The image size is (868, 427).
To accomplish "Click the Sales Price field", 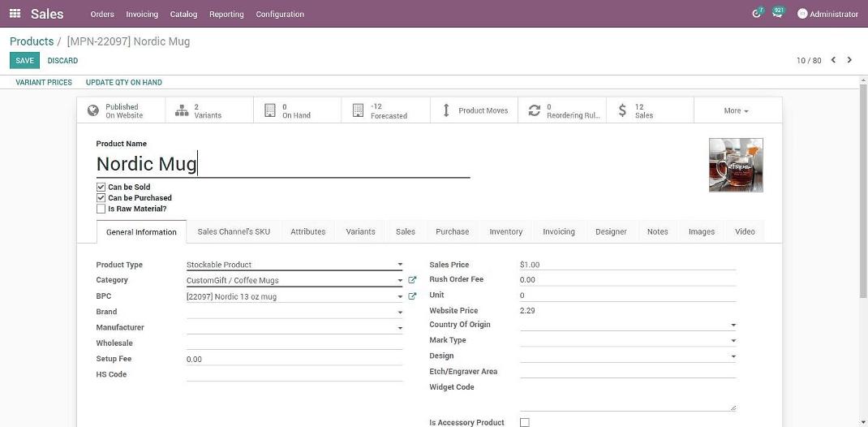I will 628,265.
